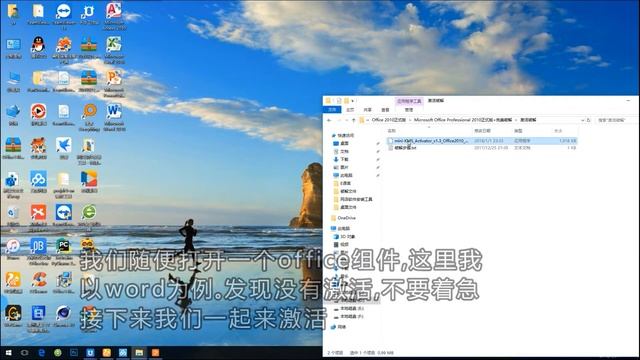
Task: Open the Recycle Bin desktop icon
Action: (13, 215)
